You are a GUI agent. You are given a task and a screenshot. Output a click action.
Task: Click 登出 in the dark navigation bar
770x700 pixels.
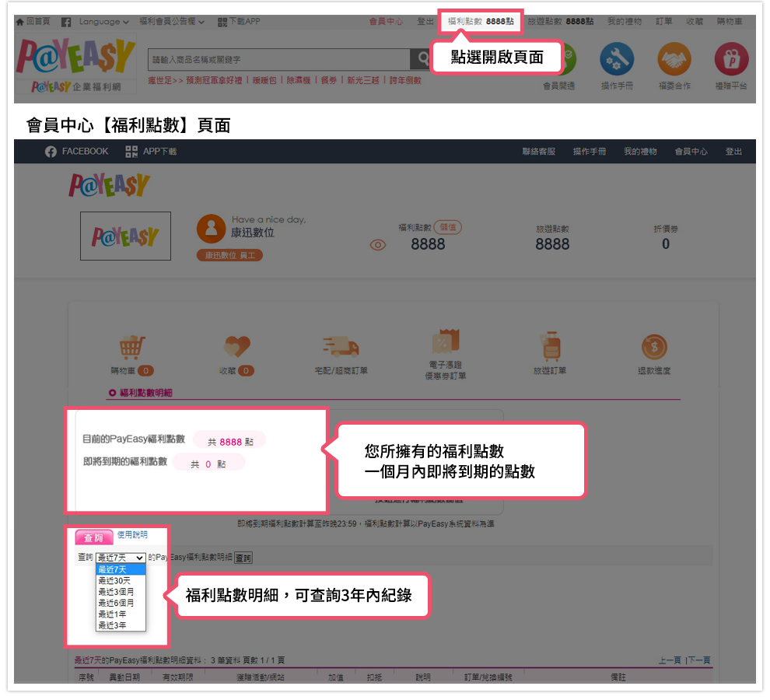[733, 152]
